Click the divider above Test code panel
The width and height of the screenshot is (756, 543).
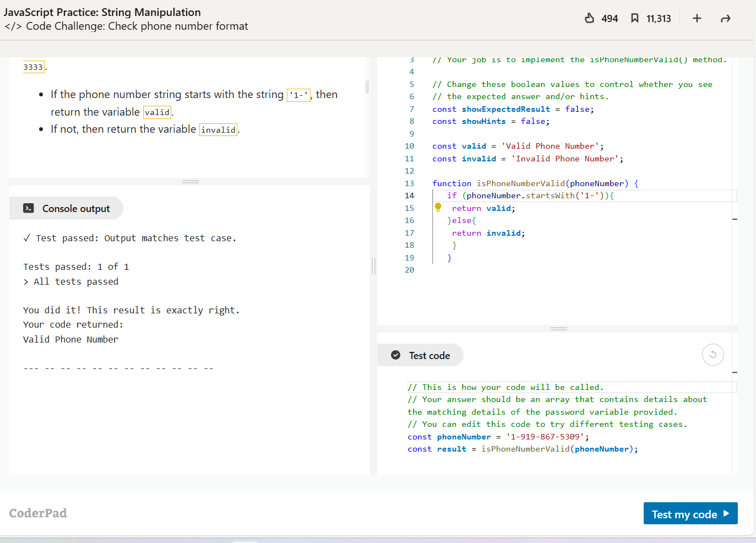558,329
